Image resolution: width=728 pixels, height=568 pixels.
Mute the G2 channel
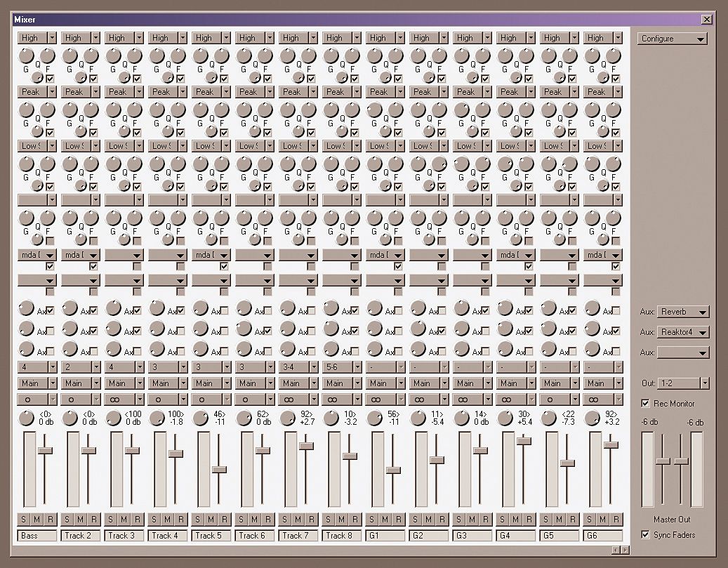pyautogui.click(x=428, y=520)
